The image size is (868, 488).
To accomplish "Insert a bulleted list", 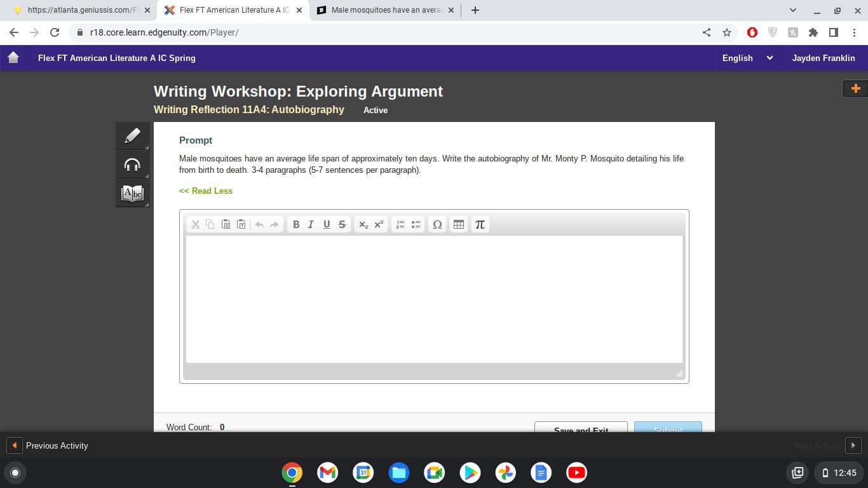I will tap(416, 224).
